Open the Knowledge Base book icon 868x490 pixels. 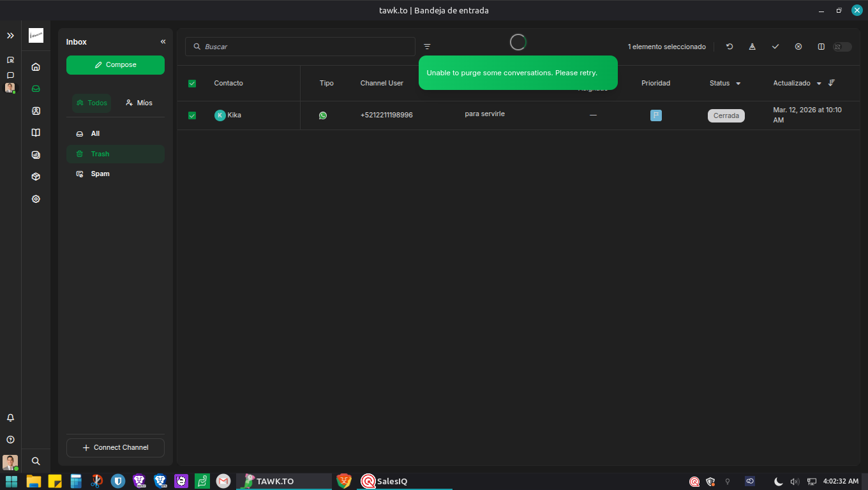coord(36,133)
